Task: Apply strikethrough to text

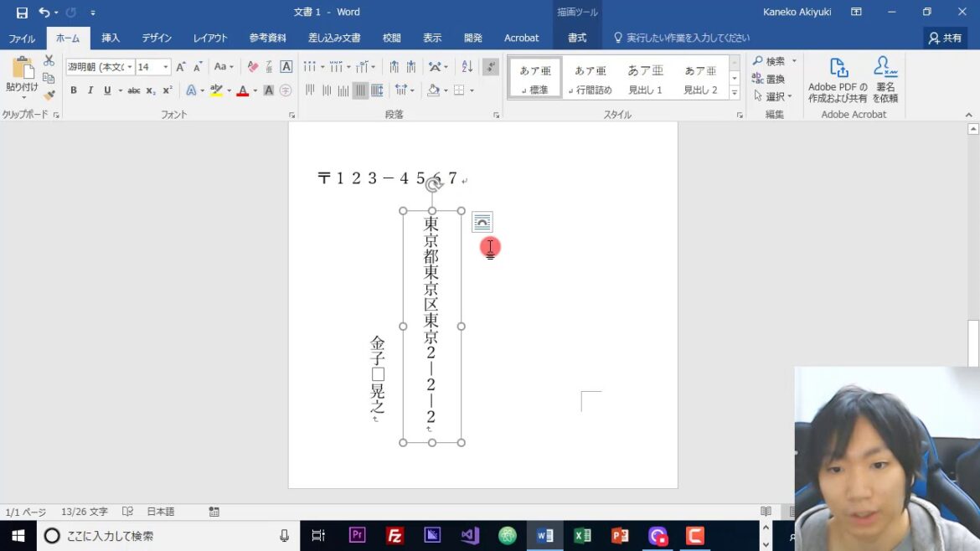Action: [x=134, y=90]
